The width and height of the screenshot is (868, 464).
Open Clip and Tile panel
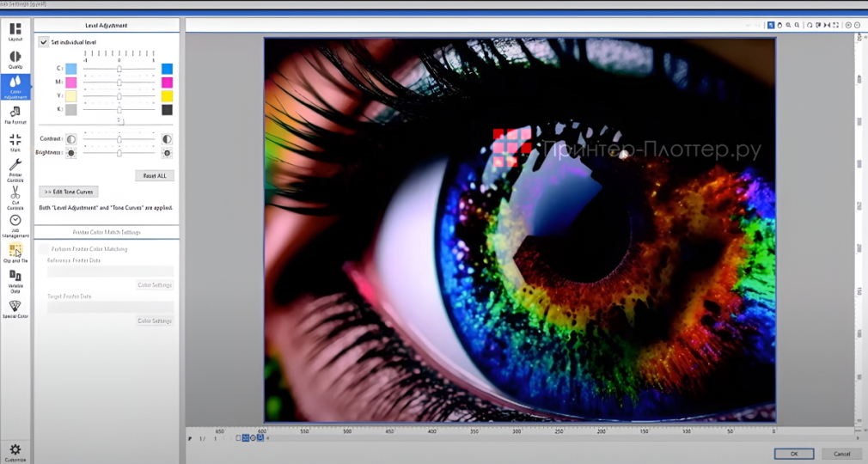pyautogui.click(x=15, y=252)
